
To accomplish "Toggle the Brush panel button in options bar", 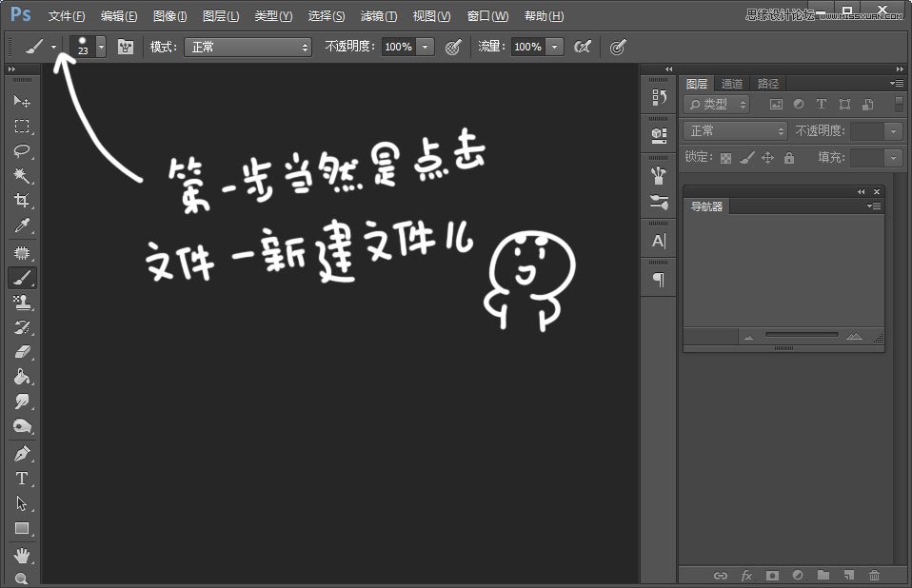I will pyautogui.click(x=126, y=47).
